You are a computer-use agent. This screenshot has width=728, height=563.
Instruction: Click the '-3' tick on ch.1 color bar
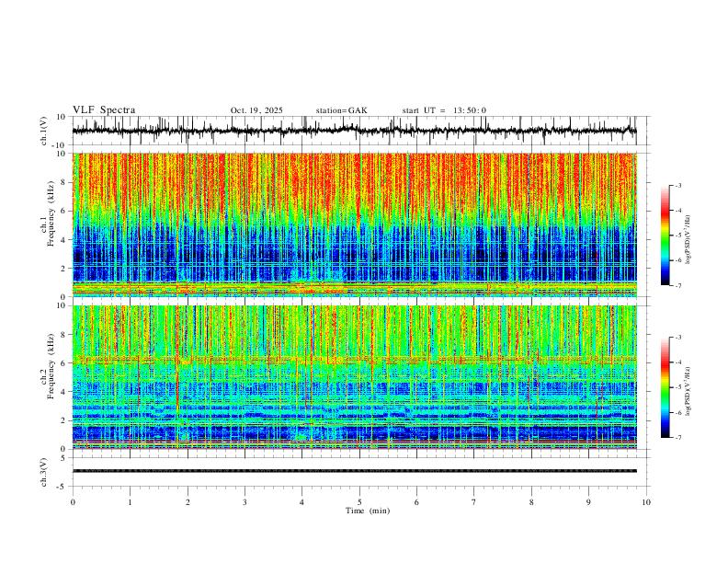coord(677,185)
